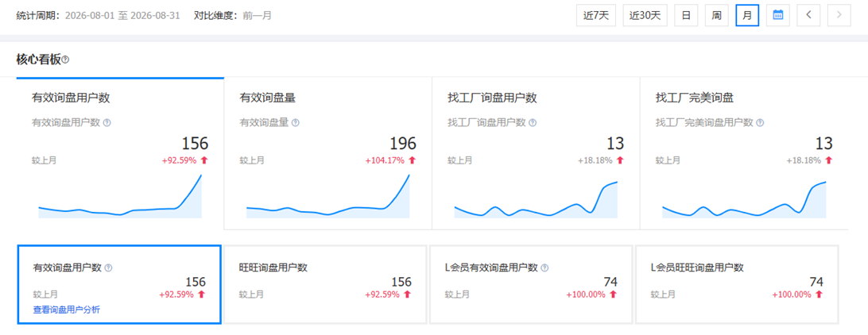The height and width of the screenshot is (335, 868).
Task: Go to previous period with left chevron
Action: (808, 15)
